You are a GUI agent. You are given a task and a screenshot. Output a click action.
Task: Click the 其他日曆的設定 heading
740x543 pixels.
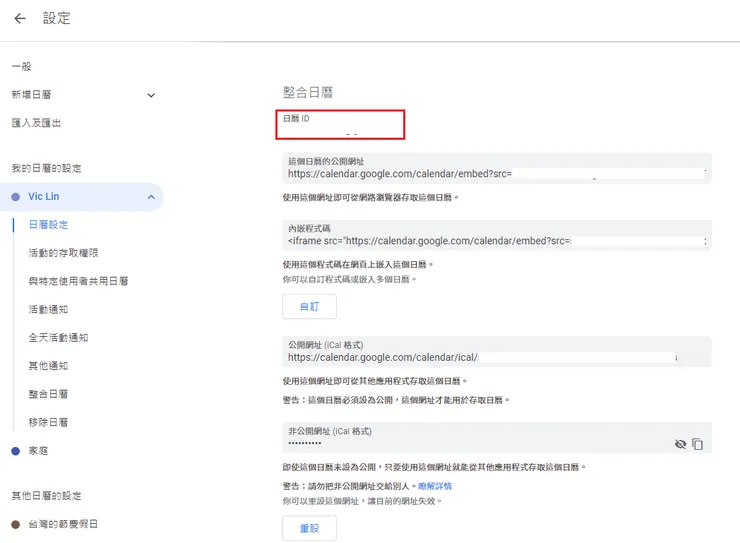tap(46, 496)
